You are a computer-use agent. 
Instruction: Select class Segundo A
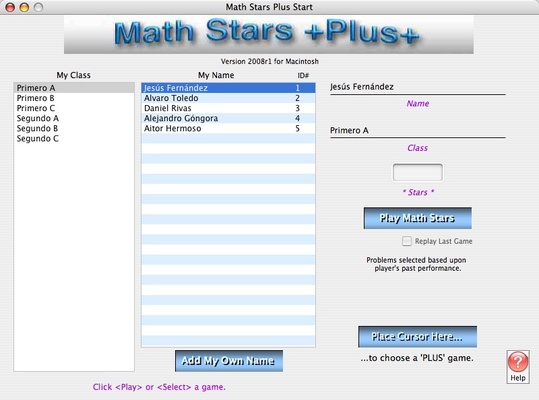(74, 118)
